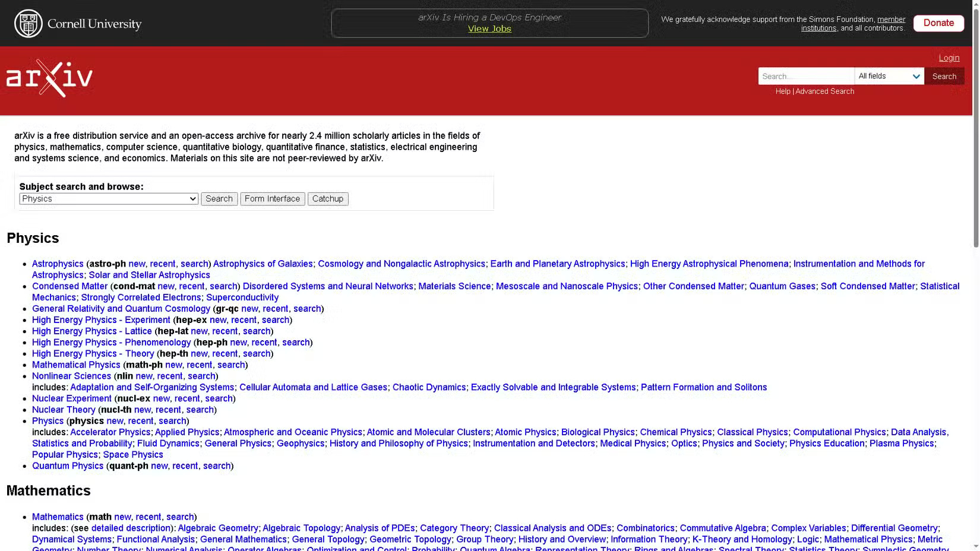Open the member institutions link
The image size is (980, 551).
[890, 19]
